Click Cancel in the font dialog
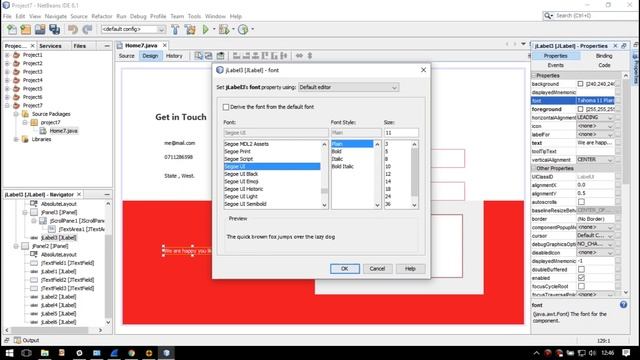 pos(377,269)
